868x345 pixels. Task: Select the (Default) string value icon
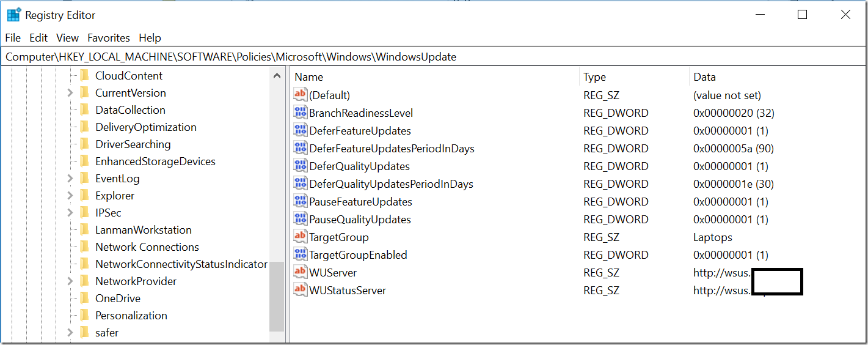[301, 95]
